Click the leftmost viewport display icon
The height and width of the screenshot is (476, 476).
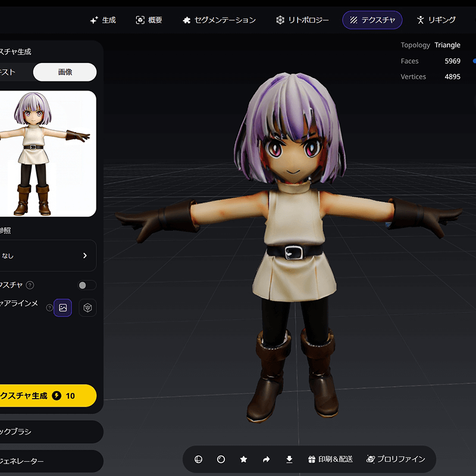(x=198, y=459)
